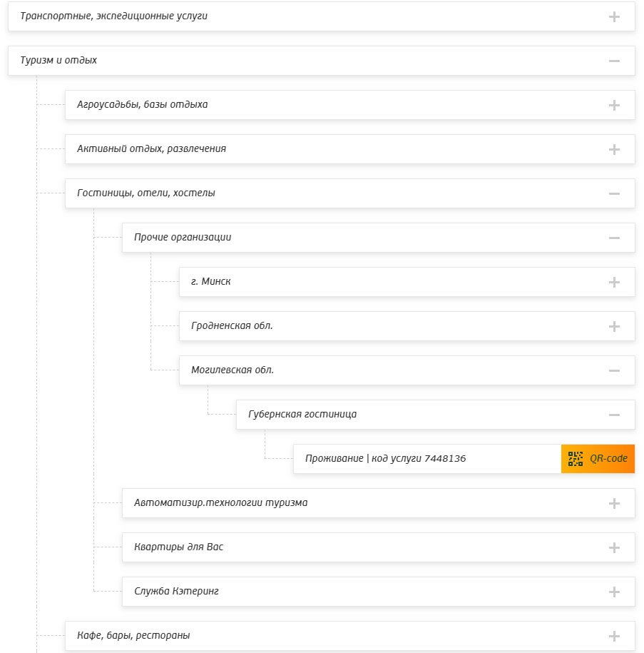Expand Служба Кэтеринг plus icon
This screenshot has width=644, height=653.
click(614, 592)
